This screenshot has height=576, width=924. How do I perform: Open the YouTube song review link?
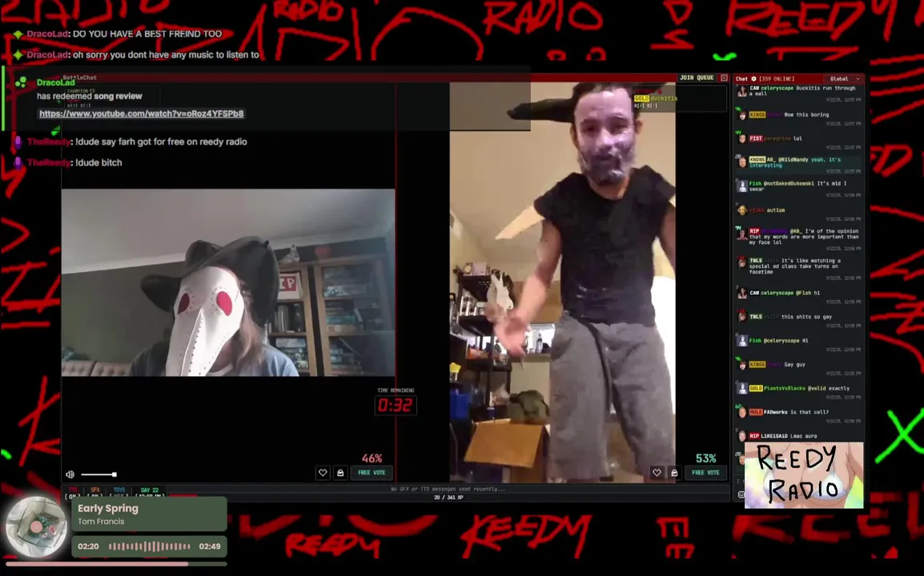(x=142, y=114)
